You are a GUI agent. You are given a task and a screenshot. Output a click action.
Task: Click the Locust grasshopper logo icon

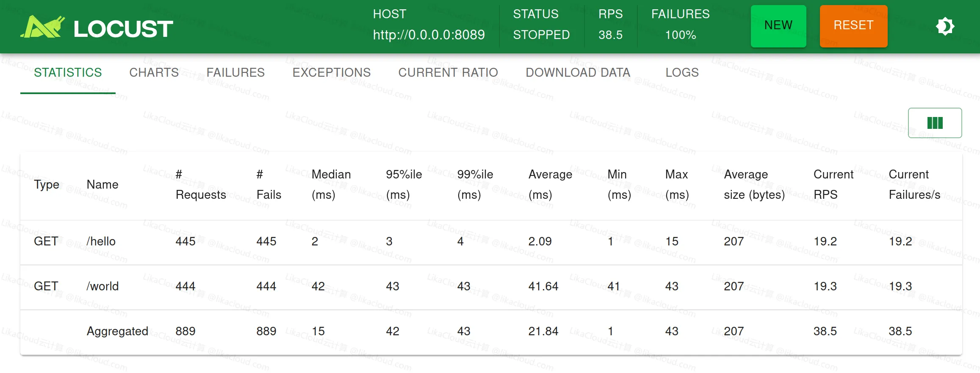coord(43,27)
